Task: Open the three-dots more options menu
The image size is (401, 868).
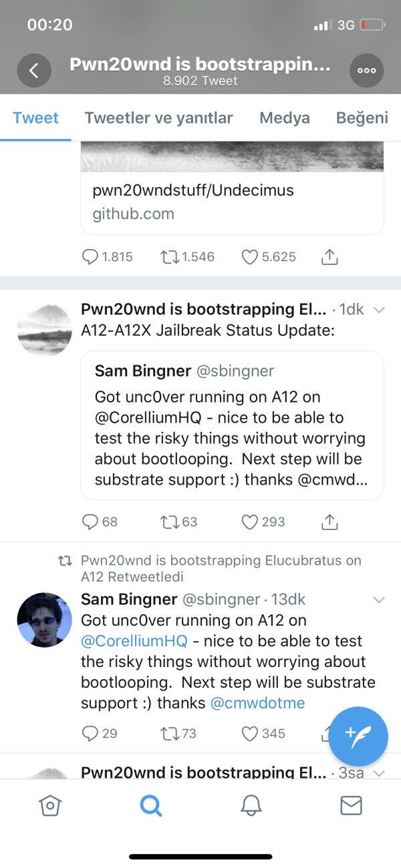Action: pyautogui.click(x=367, y=69)
